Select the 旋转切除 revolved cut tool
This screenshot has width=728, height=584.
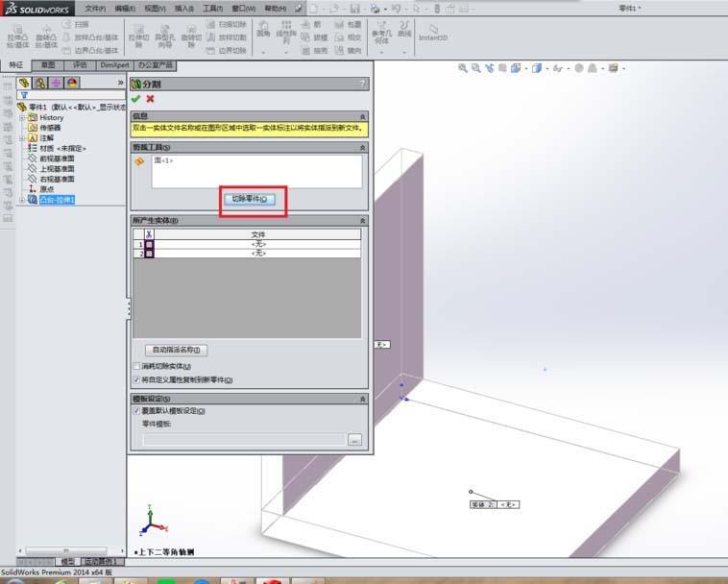[191, 37]
